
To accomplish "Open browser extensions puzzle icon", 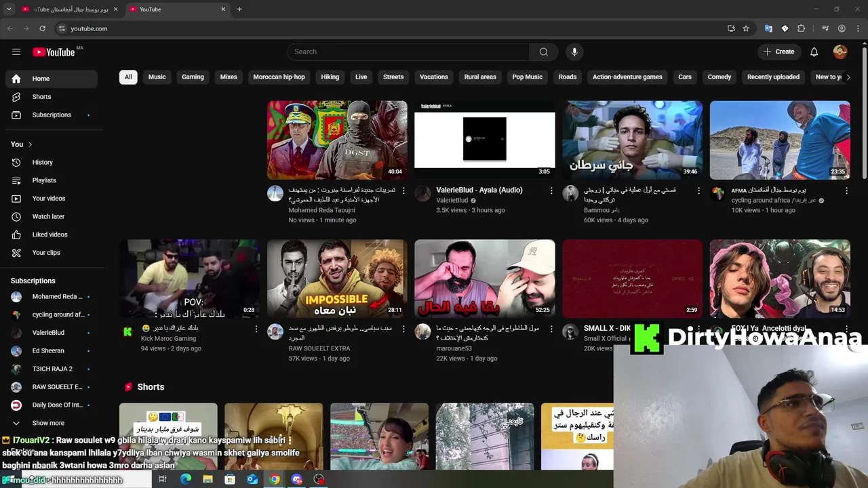I will pyautogui.click(x=802, y=28).
